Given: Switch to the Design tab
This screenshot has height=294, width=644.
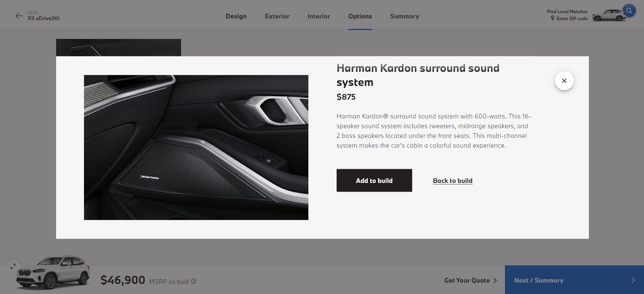Looking at the screenshot, I should (x=236, y=16).
